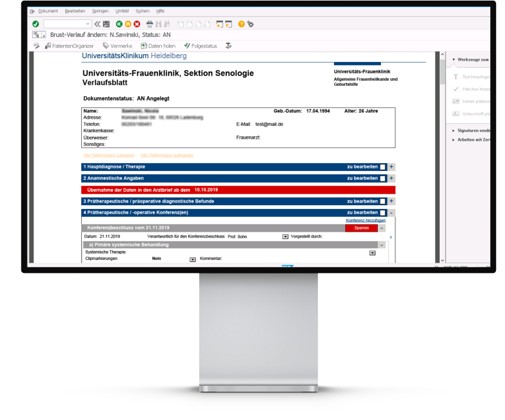Collapse section 4 Konferenz(en) with minus button
This screenshot has width=505, height=420.
(x=391, y=213)
